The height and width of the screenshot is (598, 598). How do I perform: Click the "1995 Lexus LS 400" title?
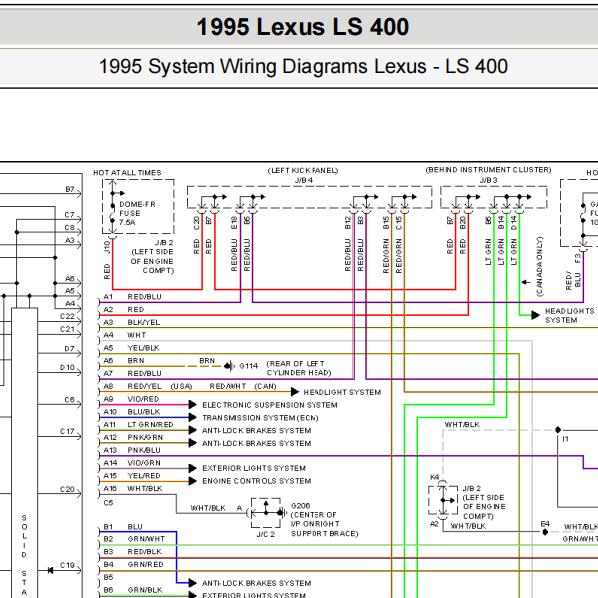[303, 27]
